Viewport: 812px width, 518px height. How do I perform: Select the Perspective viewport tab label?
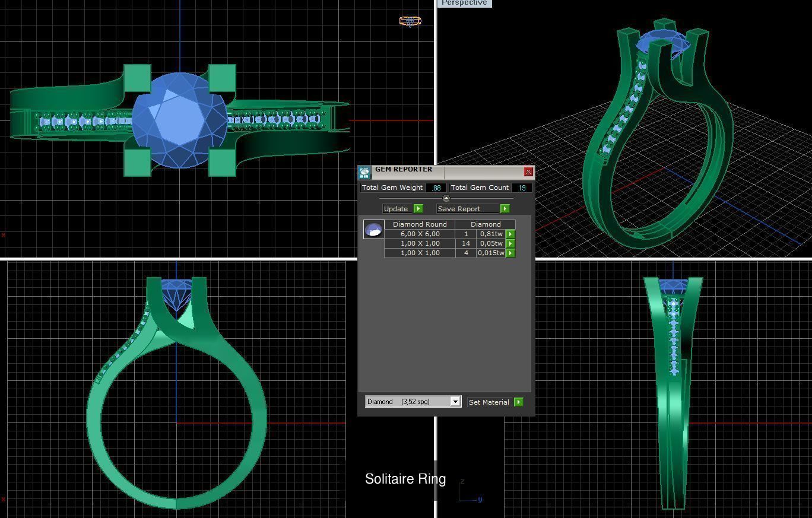click(464, 3)
